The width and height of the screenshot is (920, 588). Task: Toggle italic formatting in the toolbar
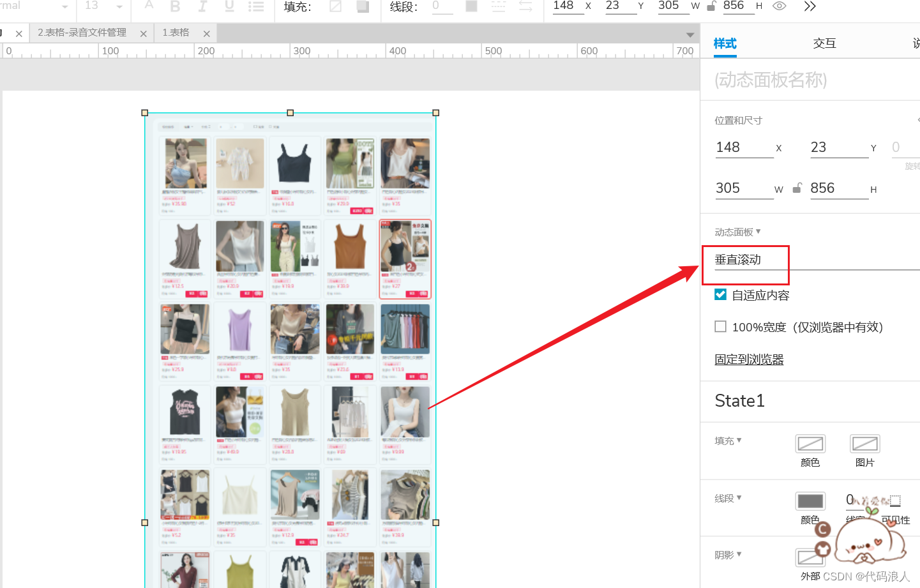coord(202,6)
